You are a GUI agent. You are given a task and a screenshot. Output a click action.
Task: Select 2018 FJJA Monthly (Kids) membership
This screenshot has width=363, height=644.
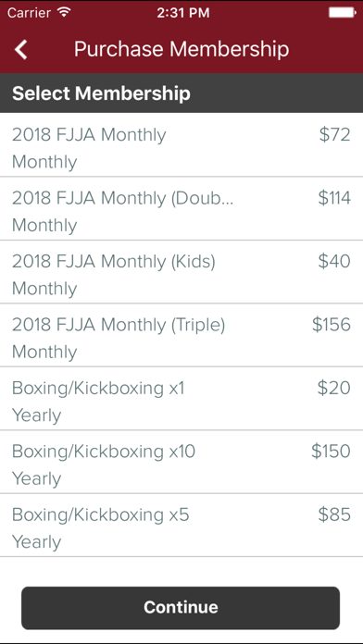pos(181,272)
